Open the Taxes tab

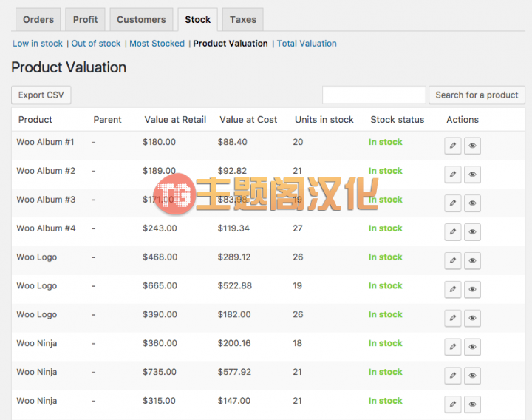[243, 20]
